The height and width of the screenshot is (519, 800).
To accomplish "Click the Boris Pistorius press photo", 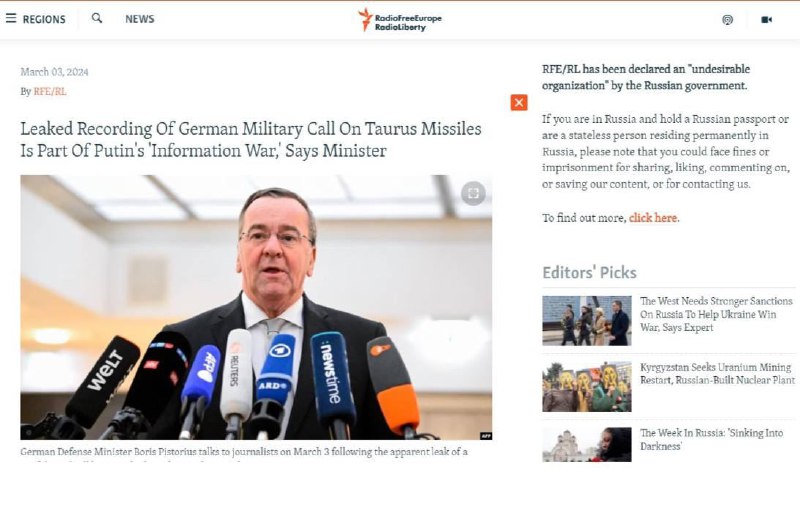I will (x=256, y=307).
